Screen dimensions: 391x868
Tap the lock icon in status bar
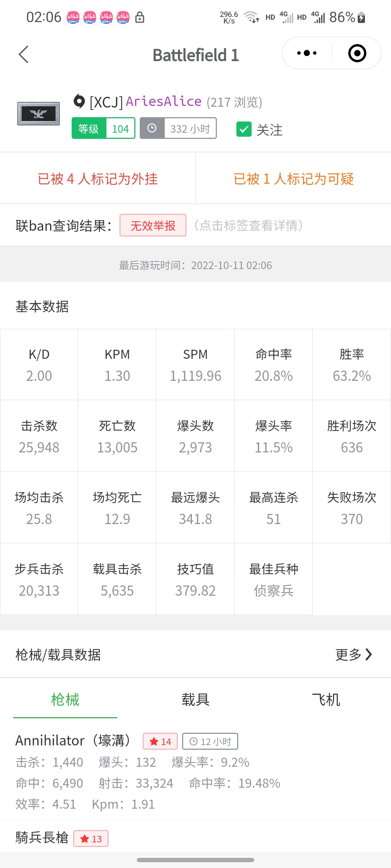pos(140,17)
